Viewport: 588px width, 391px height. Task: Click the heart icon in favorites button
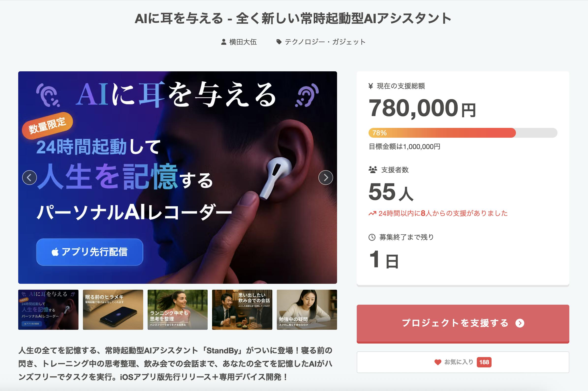click(x=438, y=362)
